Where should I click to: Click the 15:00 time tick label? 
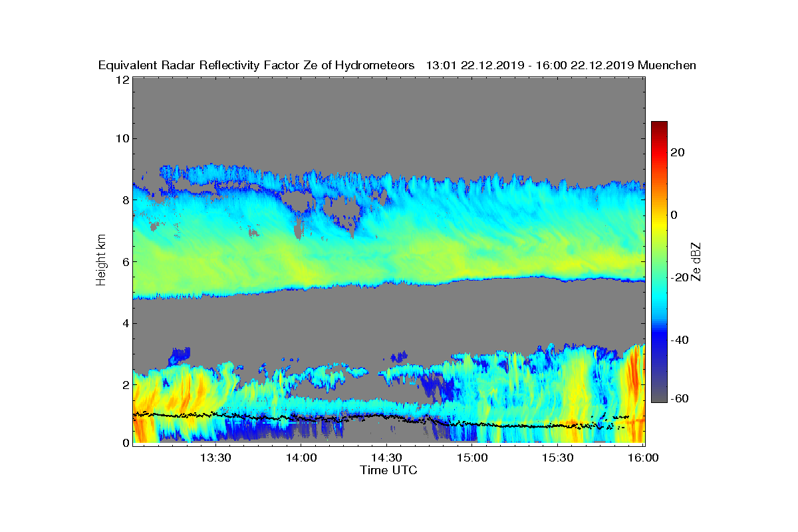coord(472,458)
